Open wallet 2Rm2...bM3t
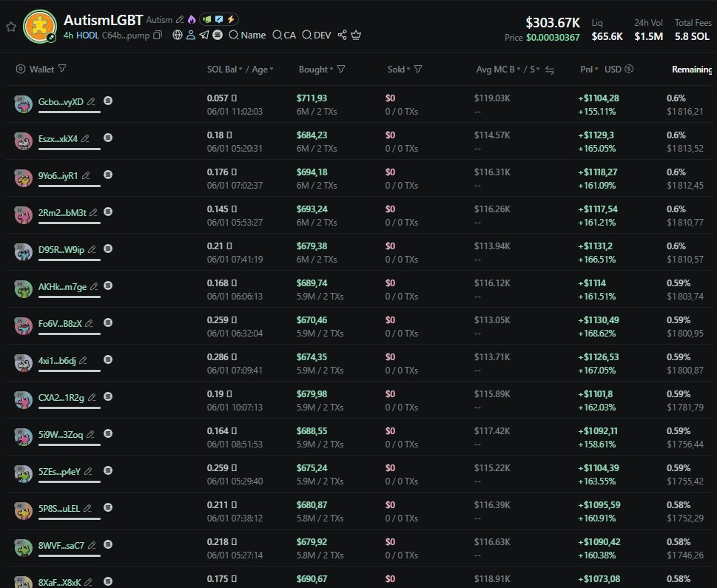 (x=62, y=212)
